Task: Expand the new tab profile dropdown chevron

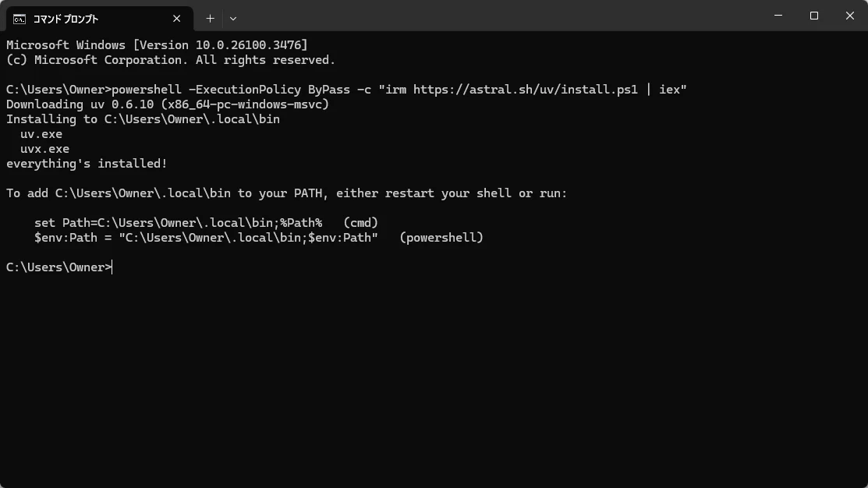Action: click(233, 19)
